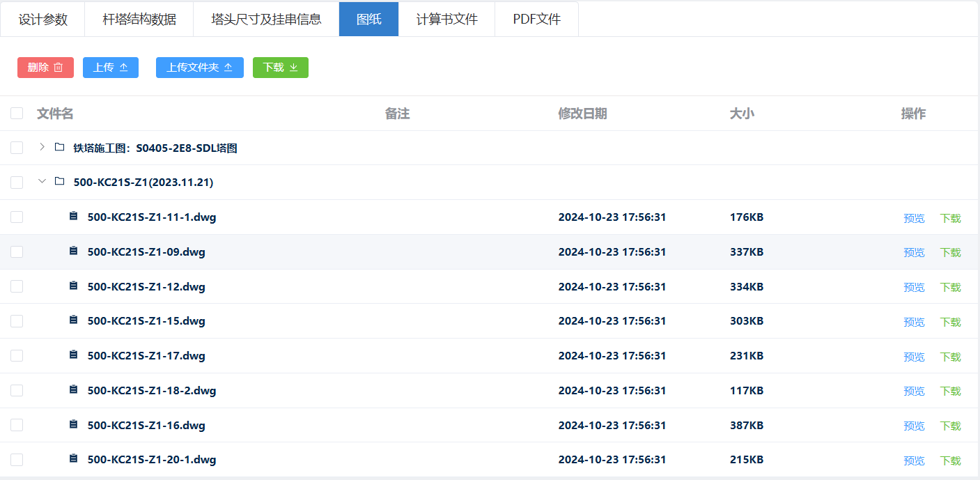Click the red 删除 button

tap(45, 68)
